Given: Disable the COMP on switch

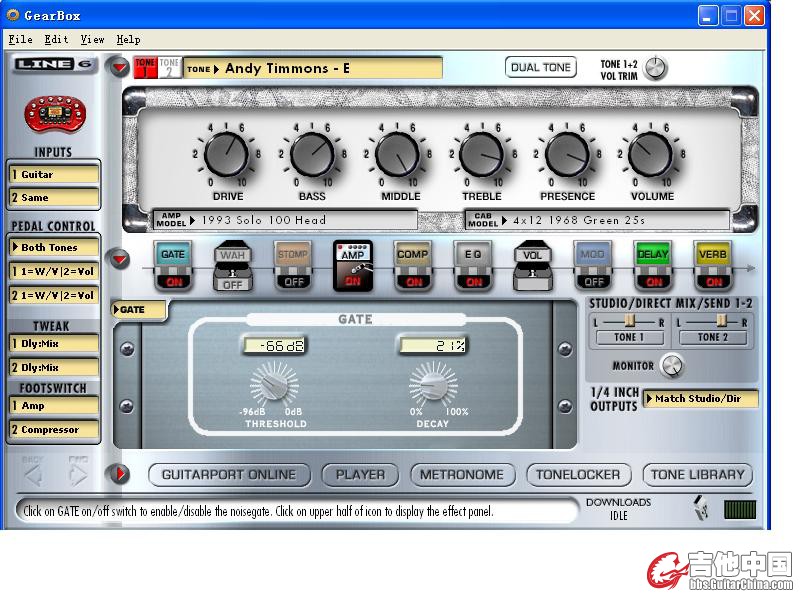Looking at the screenshot, I should 413,282.
